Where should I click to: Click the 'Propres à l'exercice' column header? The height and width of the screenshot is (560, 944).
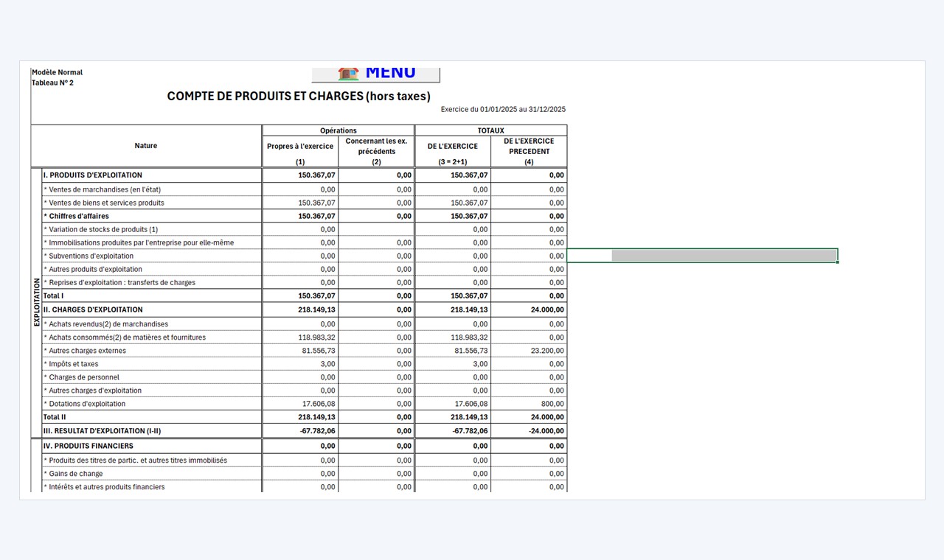point(300,146)
